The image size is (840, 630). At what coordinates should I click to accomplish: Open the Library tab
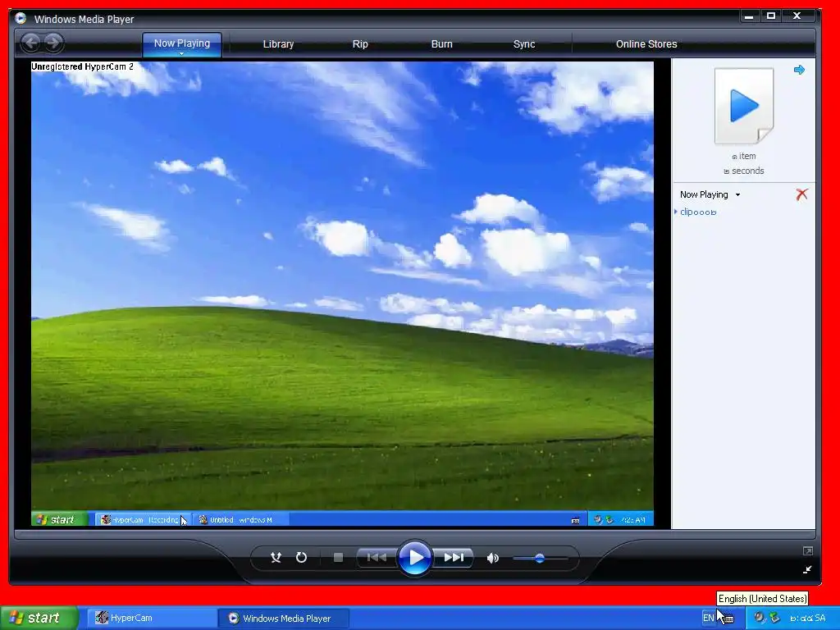coord(278,44)
